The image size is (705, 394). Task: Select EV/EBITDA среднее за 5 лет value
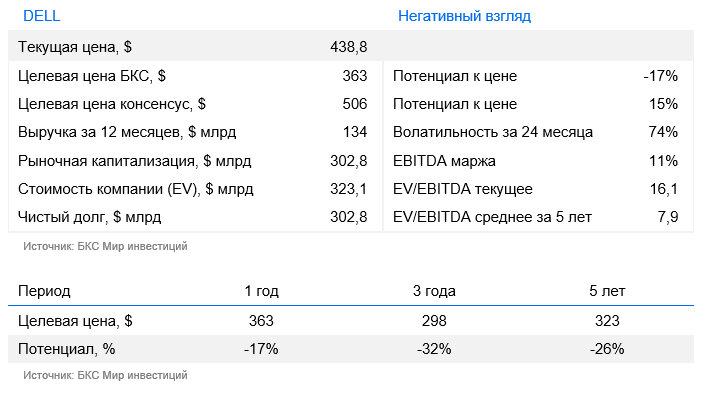point(668,217)
